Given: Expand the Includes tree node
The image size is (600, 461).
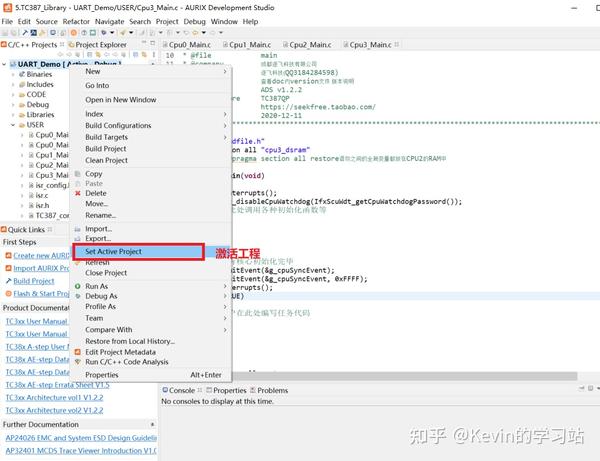Looking at the screenshot, I should 13,85.
